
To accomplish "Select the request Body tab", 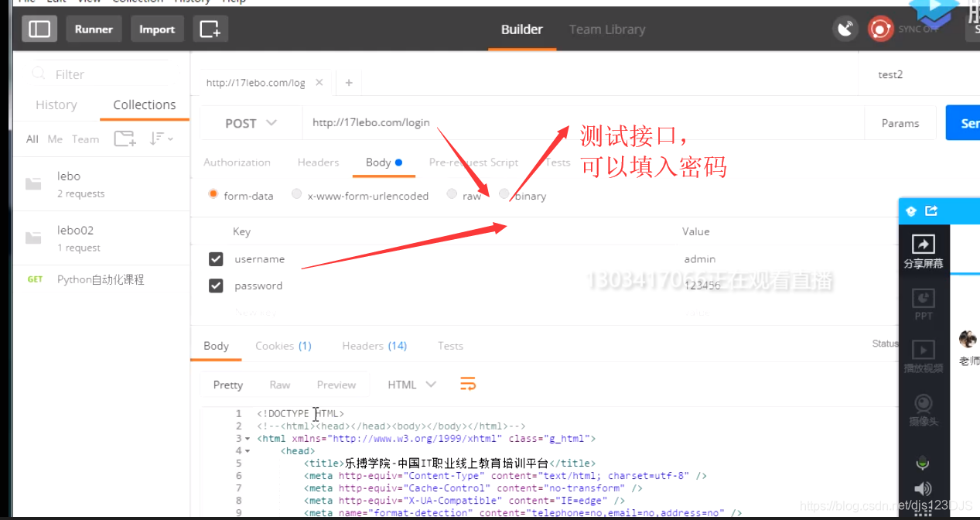I will 384,162.
